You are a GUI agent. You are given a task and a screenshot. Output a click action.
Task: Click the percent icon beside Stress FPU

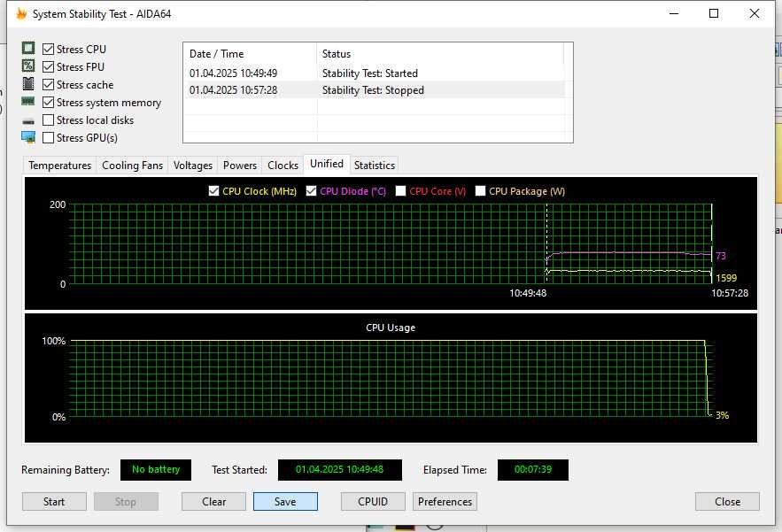[28, 66]
